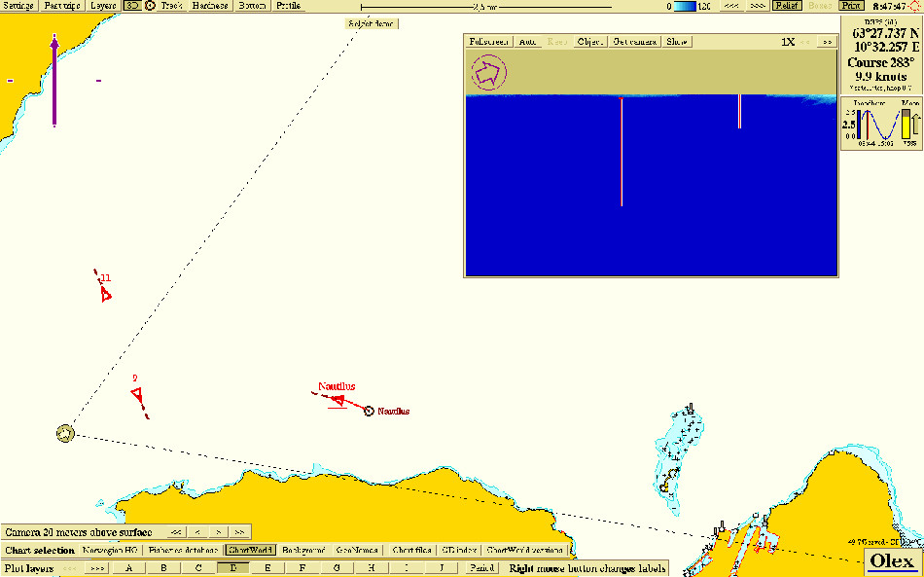Click the Print button
The image size is (924, 577).
pyautogui.click(x=850, y=6)
